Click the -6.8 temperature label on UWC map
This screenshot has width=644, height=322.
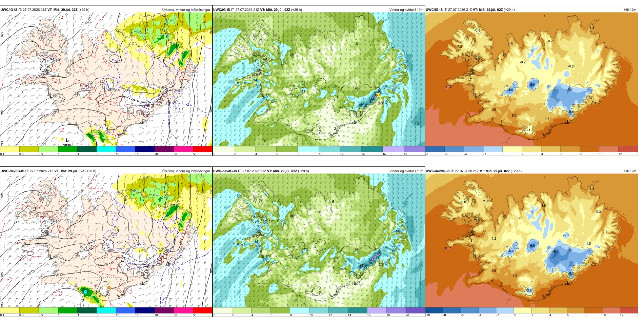pyautogui.click(x=532, y=85)
